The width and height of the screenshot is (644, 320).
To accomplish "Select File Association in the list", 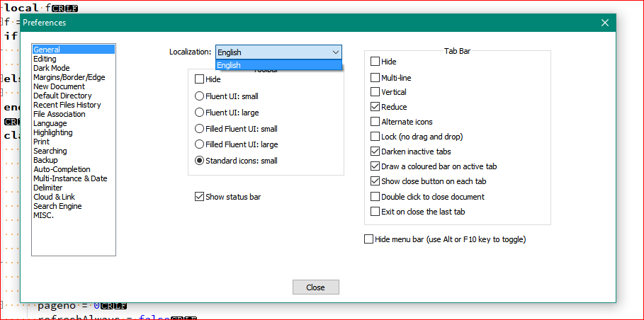I will click(59, 114).
